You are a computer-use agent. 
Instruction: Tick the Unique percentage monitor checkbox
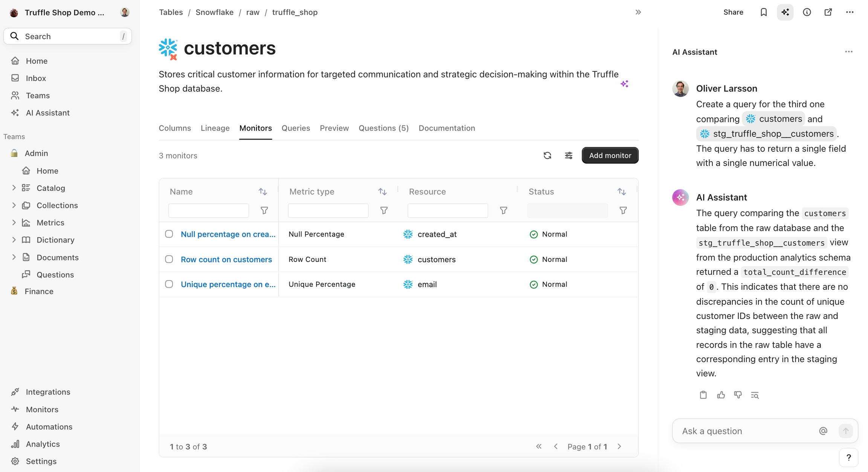click(169, 284)
